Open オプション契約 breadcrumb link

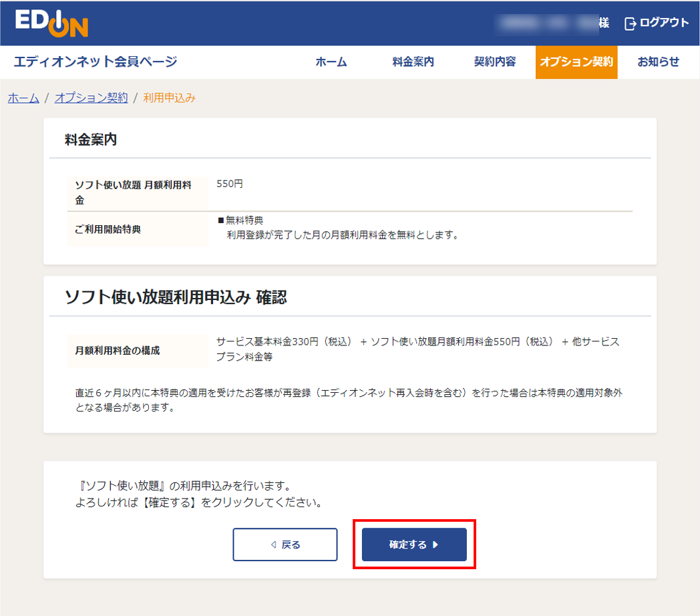click(x=91, y=98)
